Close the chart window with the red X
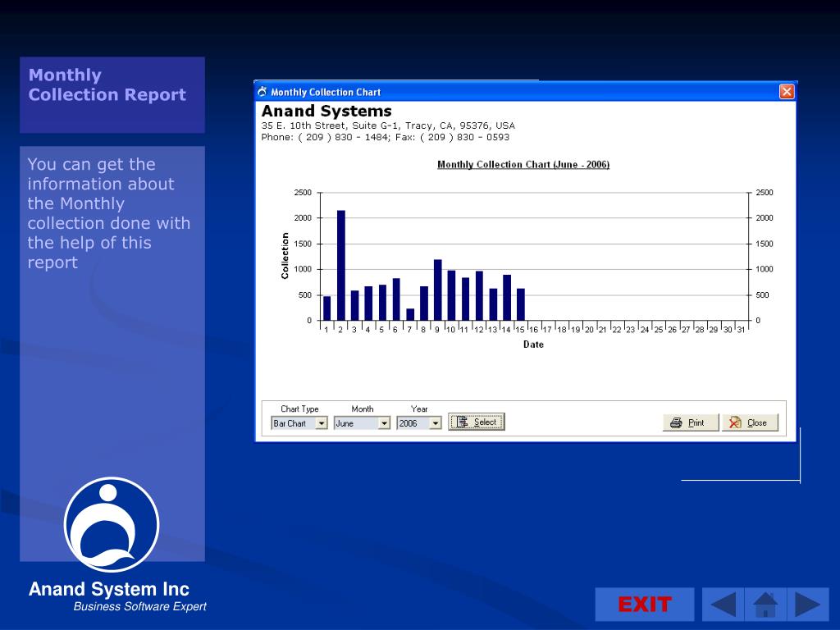Screen dimensions: 840x630 787,92
